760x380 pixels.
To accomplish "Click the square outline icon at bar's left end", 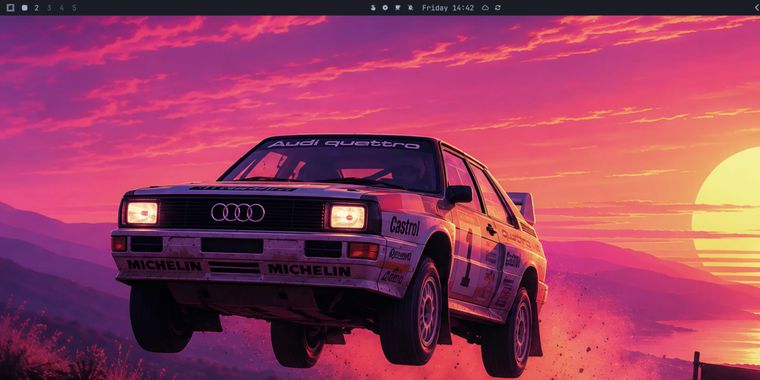I will click(10, 8).
